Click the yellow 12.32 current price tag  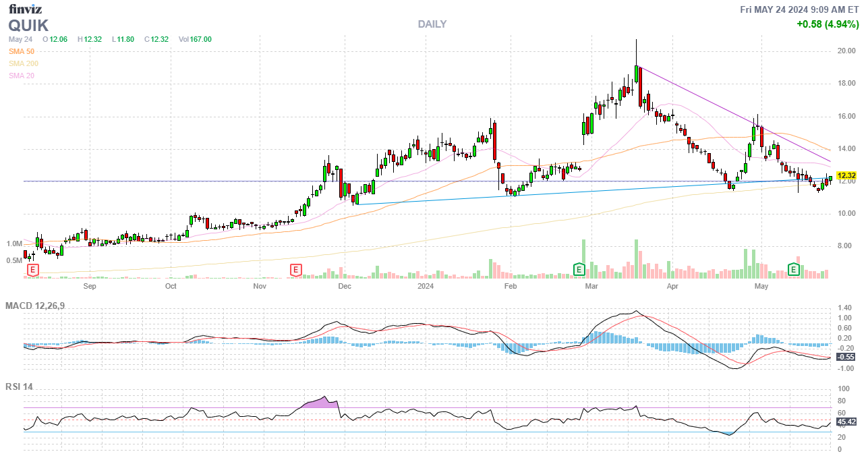coord(846,176)
